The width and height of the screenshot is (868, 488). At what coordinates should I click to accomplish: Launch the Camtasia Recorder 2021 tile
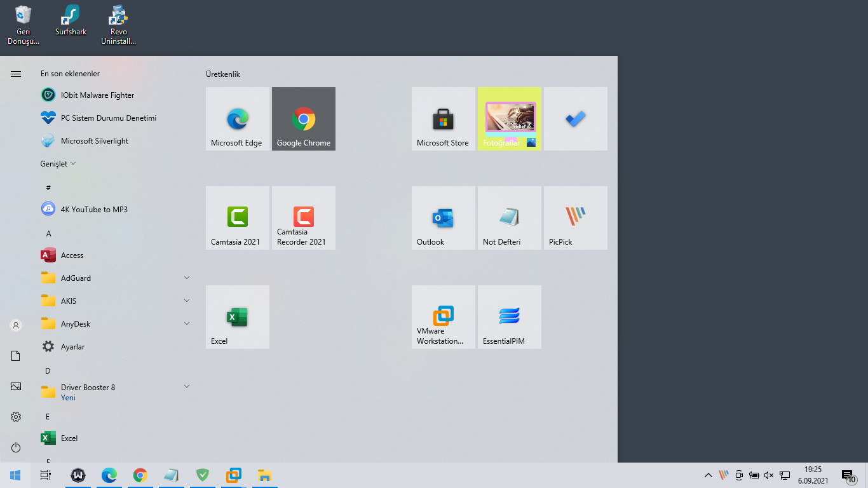(x=304, y=218)
